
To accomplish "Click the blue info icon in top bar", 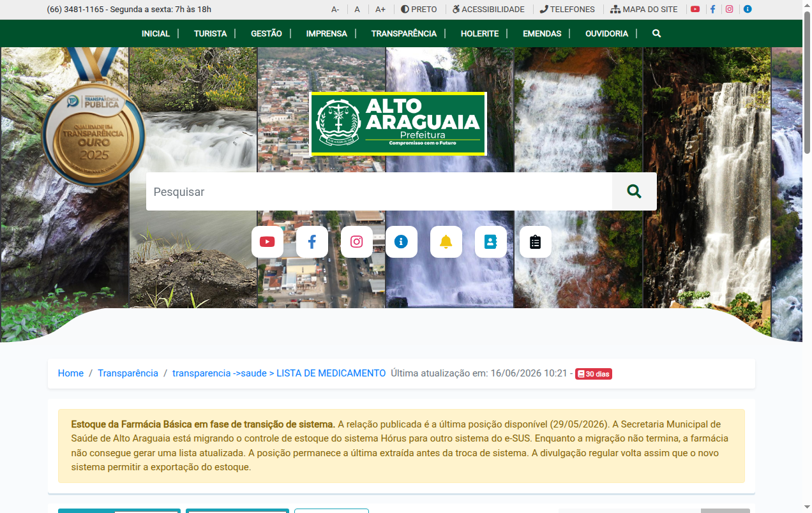I will [x=748, y=10].
